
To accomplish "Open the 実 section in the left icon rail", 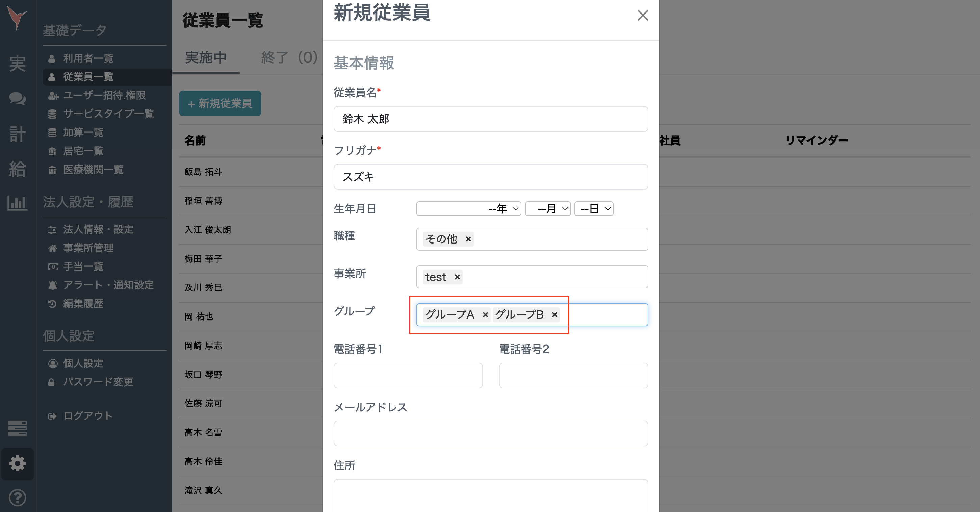I will point(17,64).
